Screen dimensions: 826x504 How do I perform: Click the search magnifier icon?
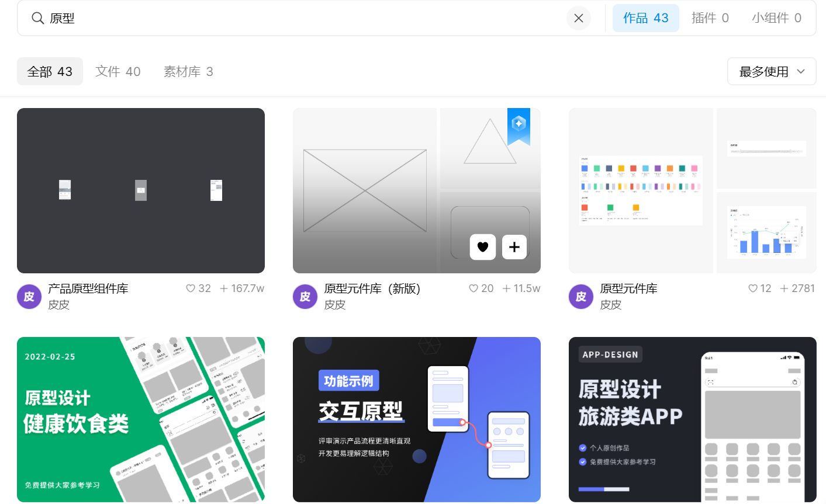38,18
